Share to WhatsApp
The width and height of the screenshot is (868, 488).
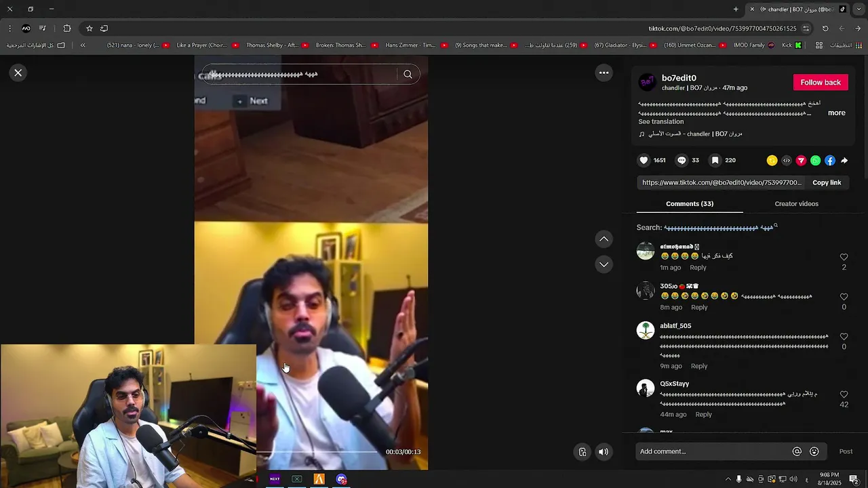[x=816, y=161]
